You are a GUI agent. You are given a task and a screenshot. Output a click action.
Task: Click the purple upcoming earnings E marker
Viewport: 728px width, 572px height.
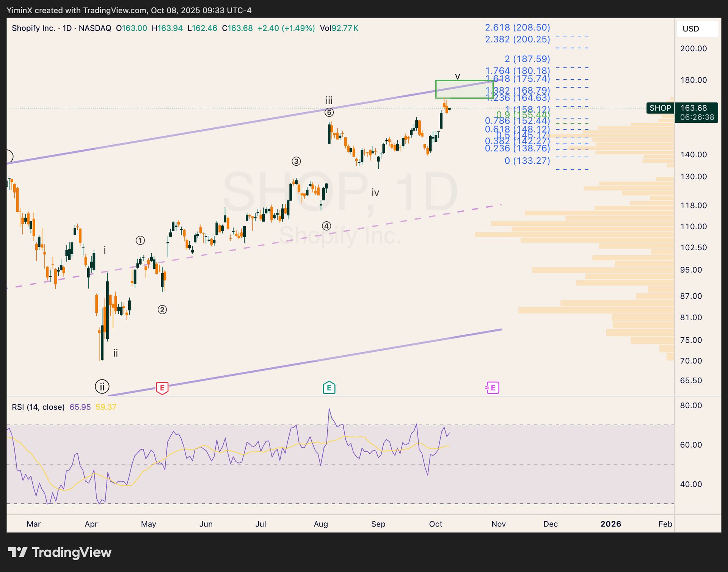pos(493,387)
